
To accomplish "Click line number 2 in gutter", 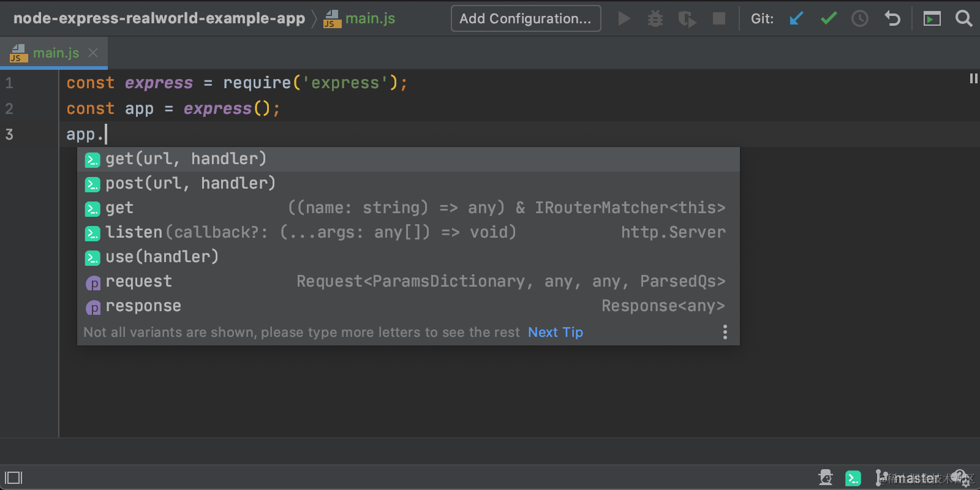I will [x=9, y=108].
